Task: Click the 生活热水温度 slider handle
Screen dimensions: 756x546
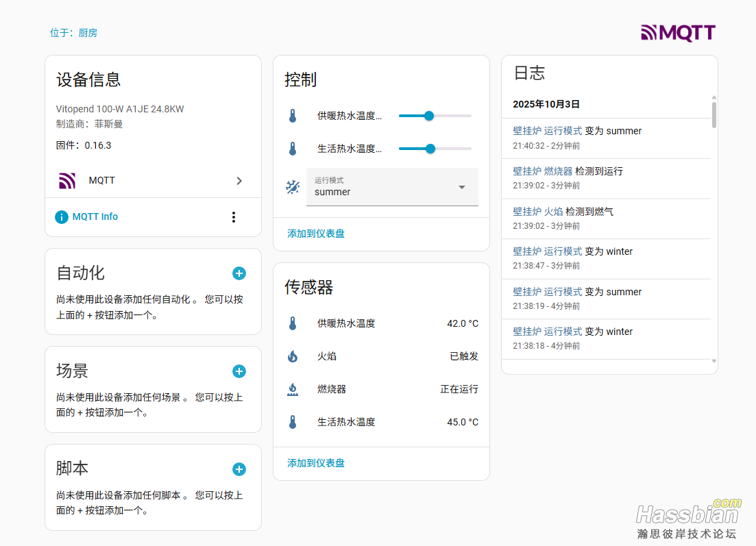Action: point(430,149)
